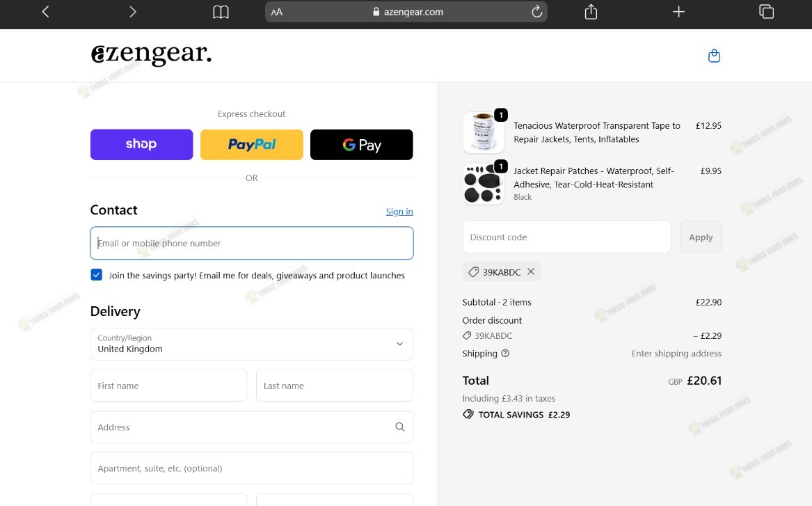The width and height of the screenshot is (812, 506).
Task: Focus the Email or mobile phone number field
Action: [x=252, y=243]
